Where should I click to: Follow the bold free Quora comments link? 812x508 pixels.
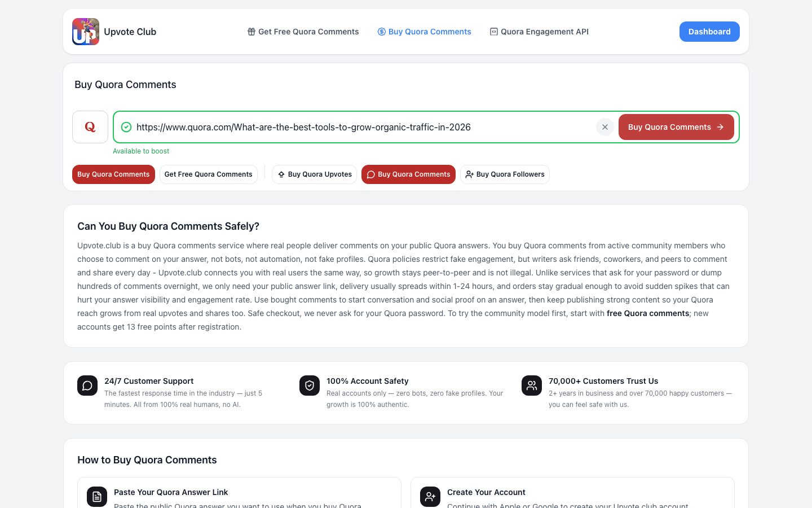(648, 313)
